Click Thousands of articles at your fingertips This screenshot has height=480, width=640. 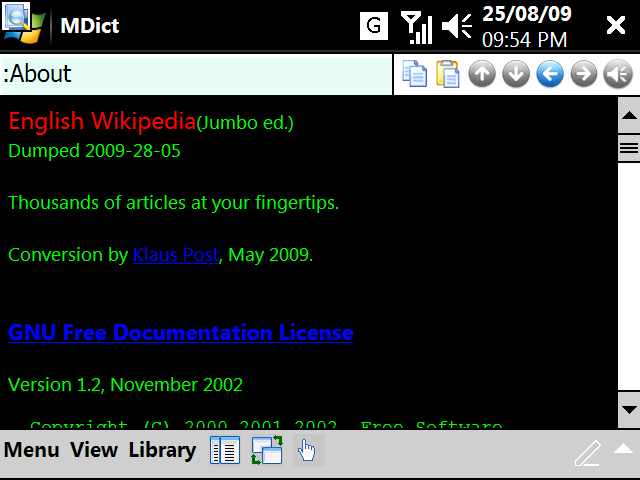pyautogui.click(x=173, y=202)
